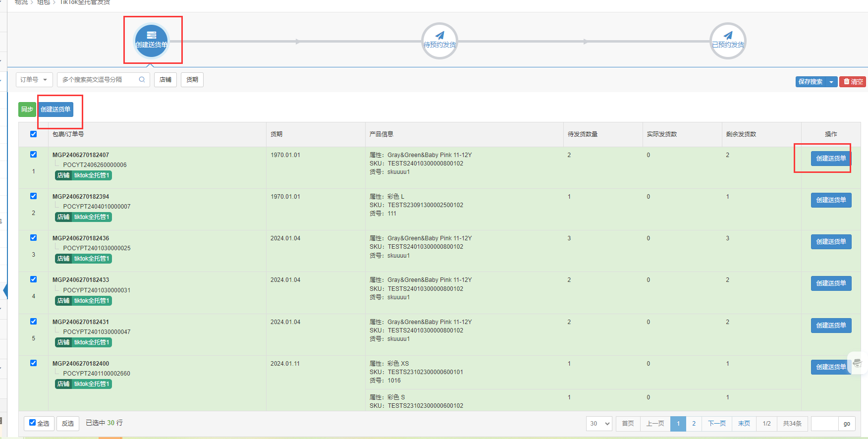Screen dimensions: 868x439
Task: Click the search magnifier icon
Action: [x=142, y=80]
